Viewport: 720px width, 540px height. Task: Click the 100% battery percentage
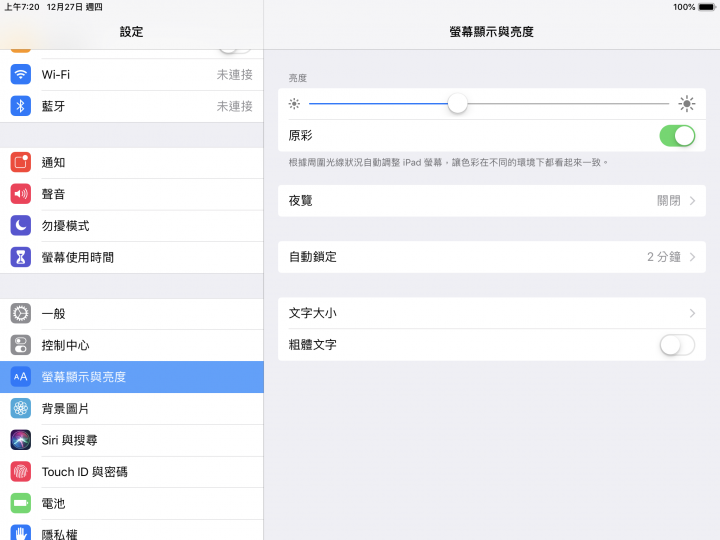[684, 7]
